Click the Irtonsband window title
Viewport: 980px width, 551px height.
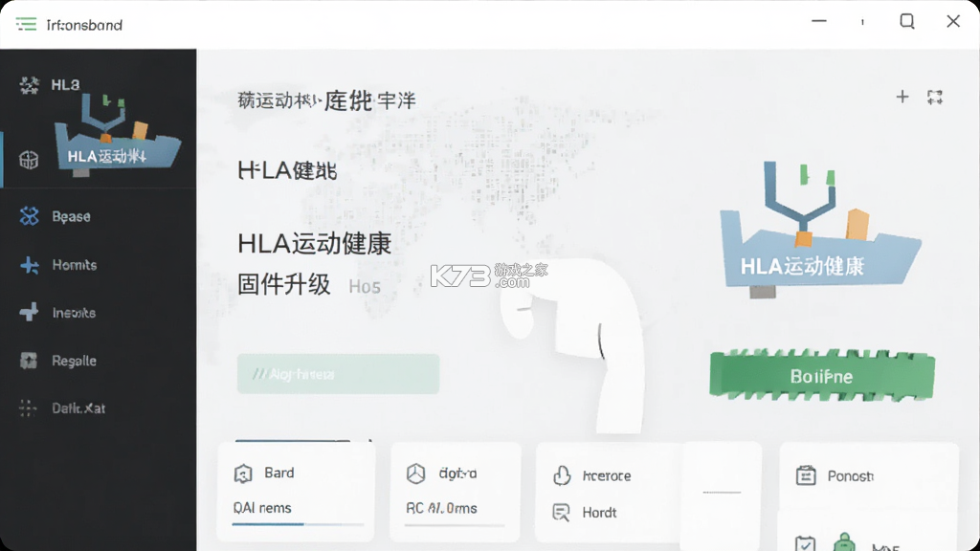point(84,25)
